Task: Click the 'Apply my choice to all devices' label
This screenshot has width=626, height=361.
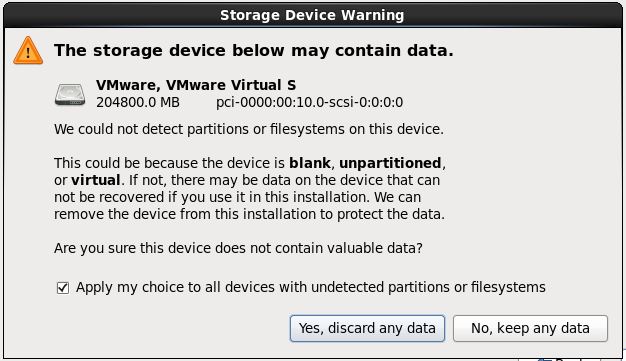Action: tap(311, 288)
